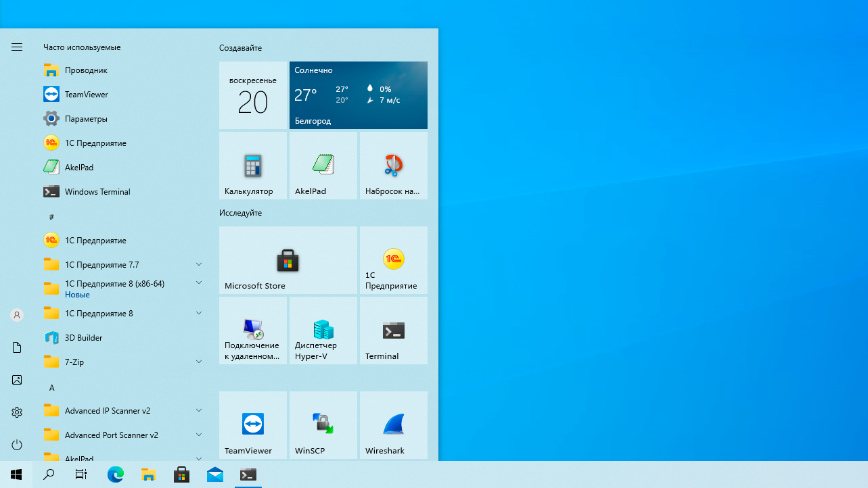Open Проводник in the frequently used list

pos(86,70)
